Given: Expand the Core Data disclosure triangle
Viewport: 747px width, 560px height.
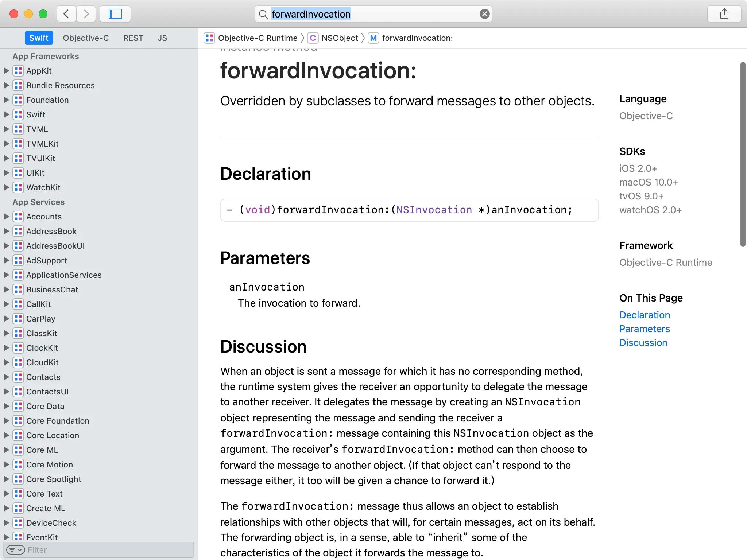Looking at the screenshot, I should point(6,406).
